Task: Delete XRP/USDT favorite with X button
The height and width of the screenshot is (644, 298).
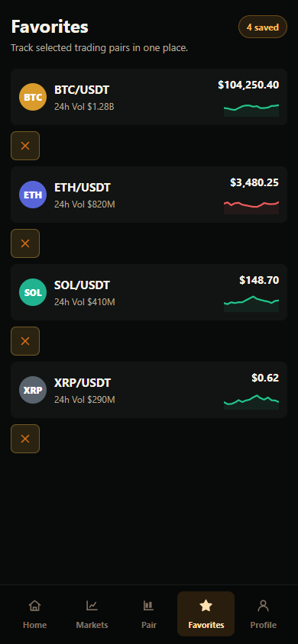Action: click(x=25, y=439)
